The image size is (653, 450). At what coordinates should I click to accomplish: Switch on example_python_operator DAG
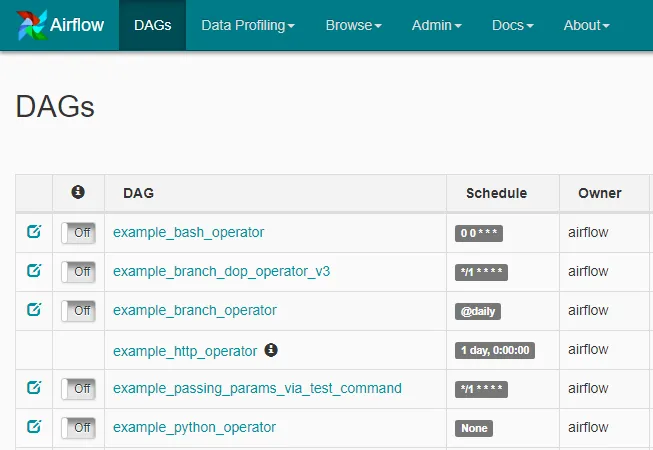click(78, 428)
